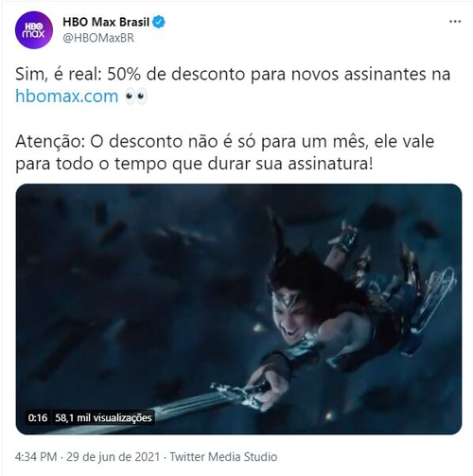This screenshot has height=476, width=473.
Task: Click Wonder Woman's tiara in the video
Action: click(x=288, y=301)
